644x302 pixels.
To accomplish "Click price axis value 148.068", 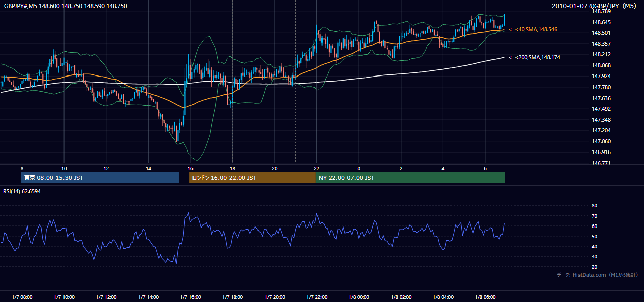I will [x=601, y=65].
